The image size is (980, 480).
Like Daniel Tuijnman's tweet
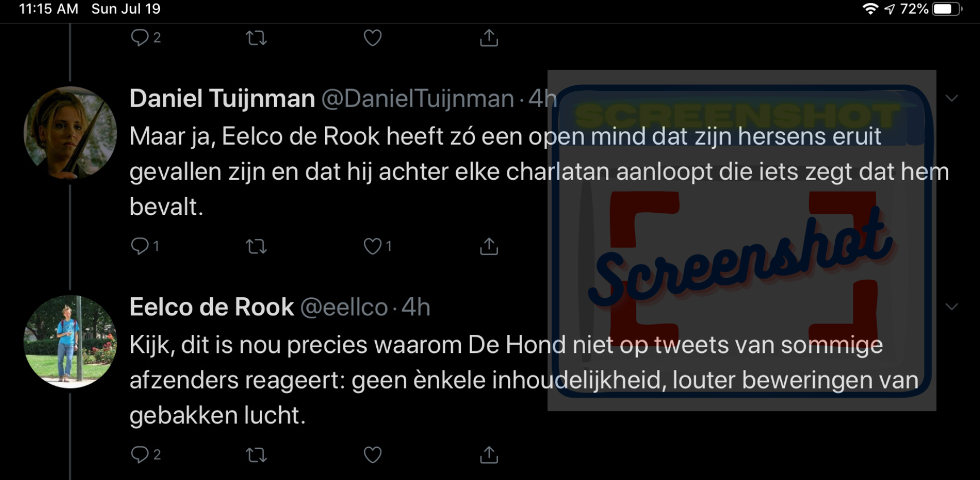pyautogui.click(x=373, y=246)
